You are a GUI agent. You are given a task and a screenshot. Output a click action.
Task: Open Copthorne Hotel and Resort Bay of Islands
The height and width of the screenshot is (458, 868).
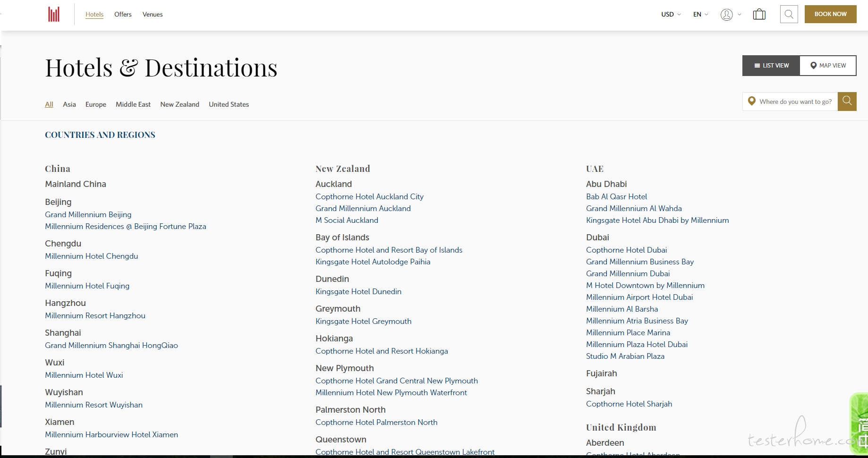click(x=389, y=250)
